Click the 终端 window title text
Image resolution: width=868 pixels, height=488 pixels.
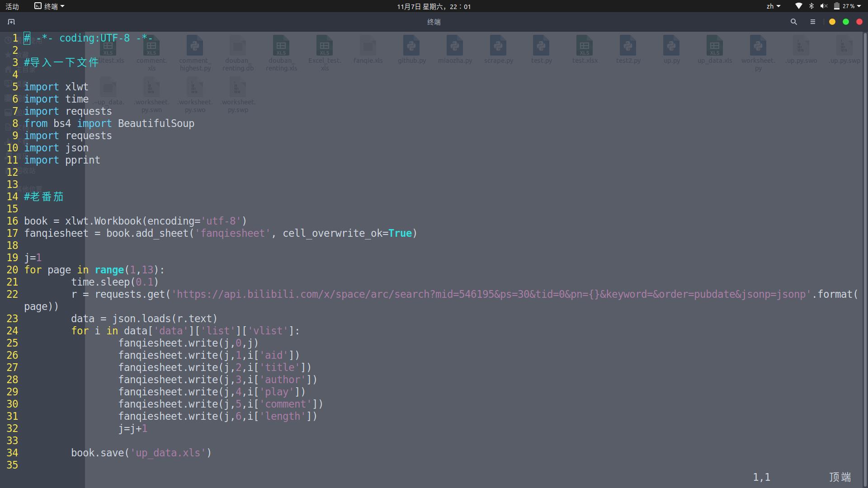[434, 22]
